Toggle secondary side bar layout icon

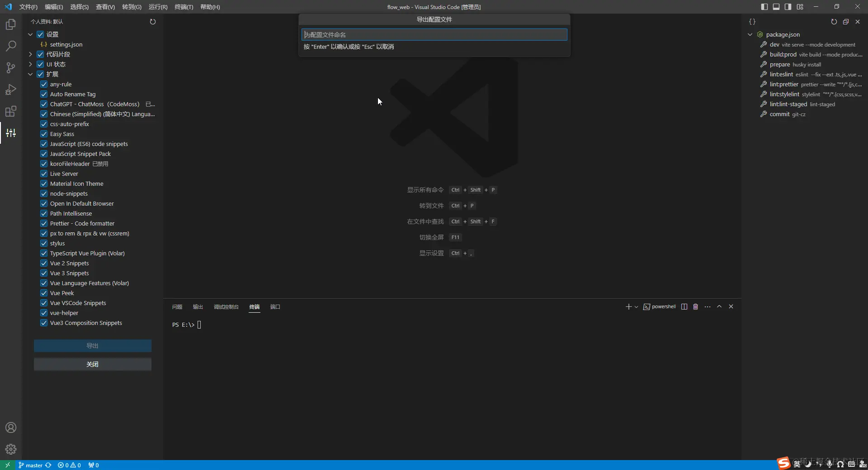pyautogui.click(x=788, y=7)
